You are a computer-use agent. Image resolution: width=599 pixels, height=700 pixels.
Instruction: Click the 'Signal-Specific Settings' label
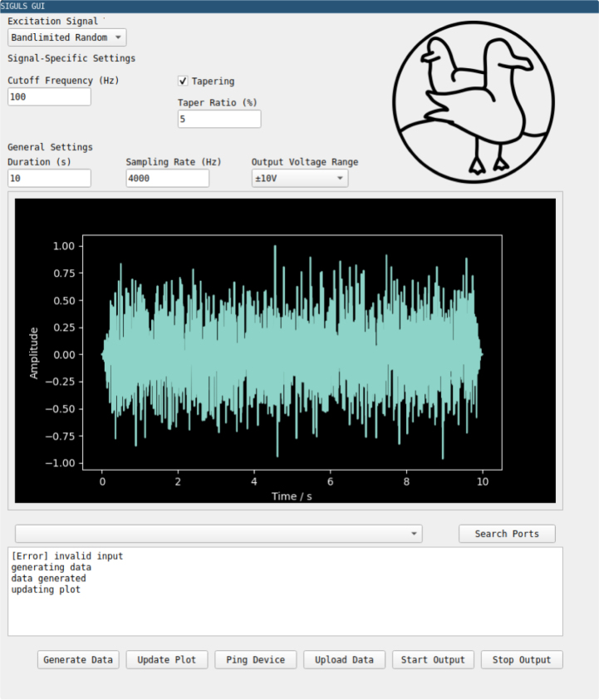pyautogui.click(x=71, y=58)
